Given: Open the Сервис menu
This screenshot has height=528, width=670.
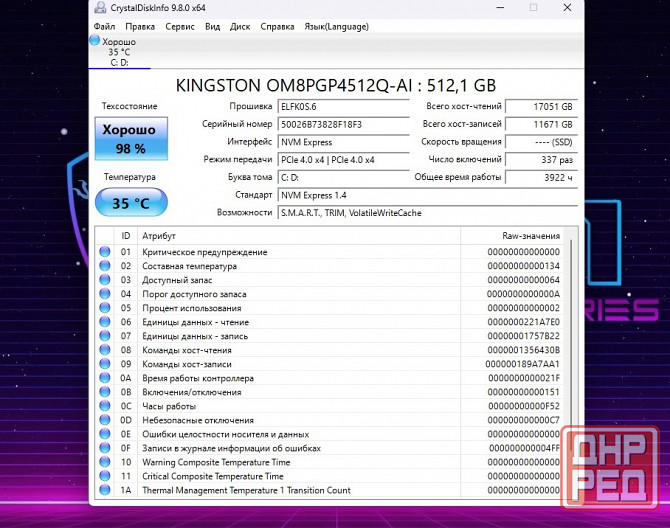Looking at the screenshot, I should pos(180,26).
